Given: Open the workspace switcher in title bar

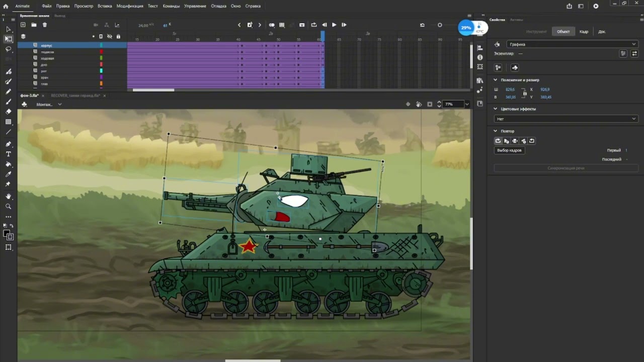Looking at the screenshot, I should point(581,6).
